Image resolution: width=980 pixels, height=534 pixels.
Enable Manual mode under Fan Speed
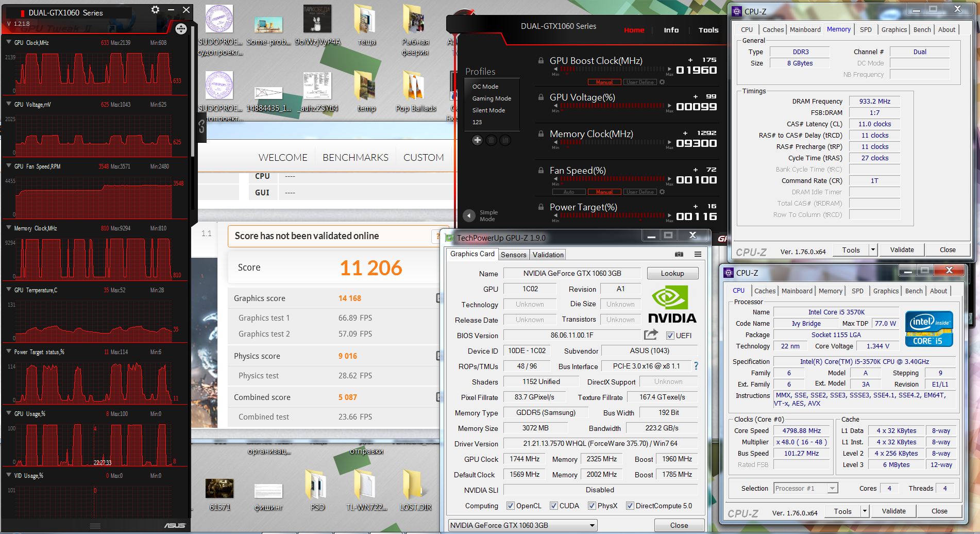[x=604, y=192]
